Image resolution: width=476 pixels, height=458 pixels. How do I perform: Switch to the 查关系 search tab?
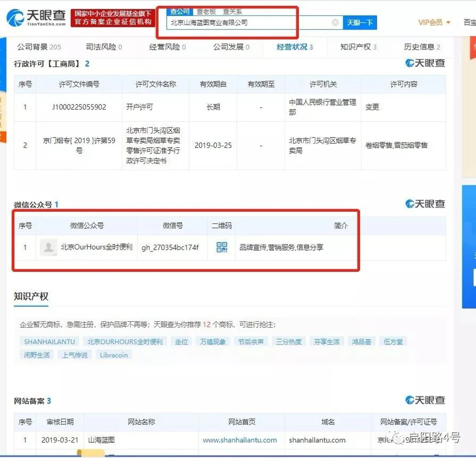tap(232, 12)
